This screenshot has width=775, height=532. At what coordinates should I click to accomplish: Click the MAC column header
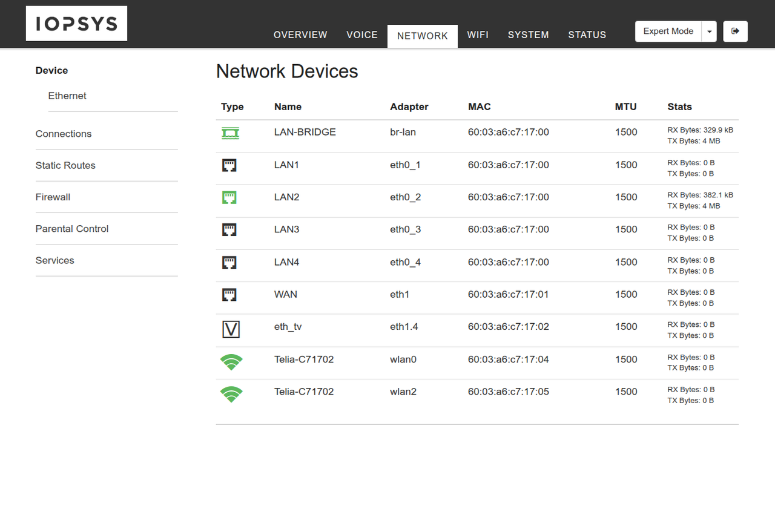point(480,107)
